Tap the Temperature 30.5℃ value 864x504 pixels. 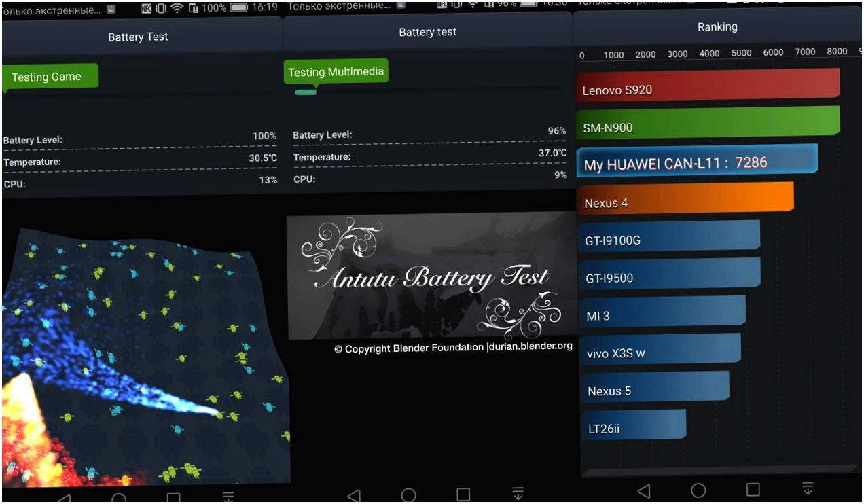263,158
